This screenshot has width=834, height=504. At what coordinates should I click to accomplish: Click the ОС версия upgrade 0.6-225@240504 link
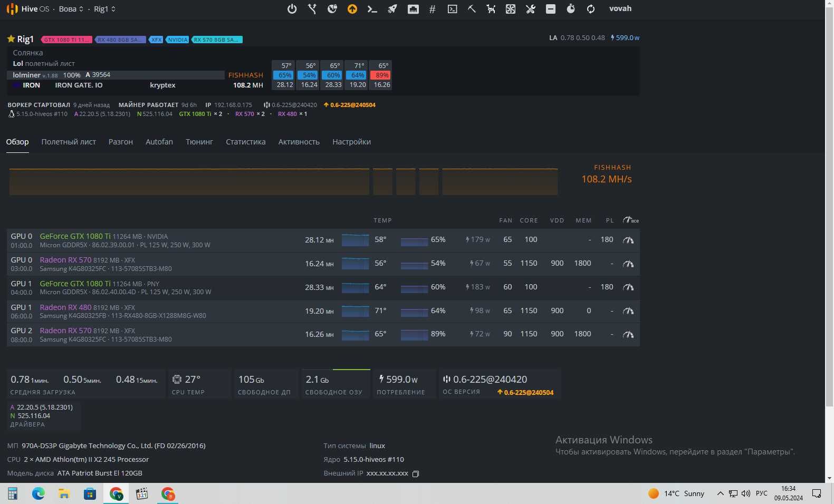click(x=525, y=392)
